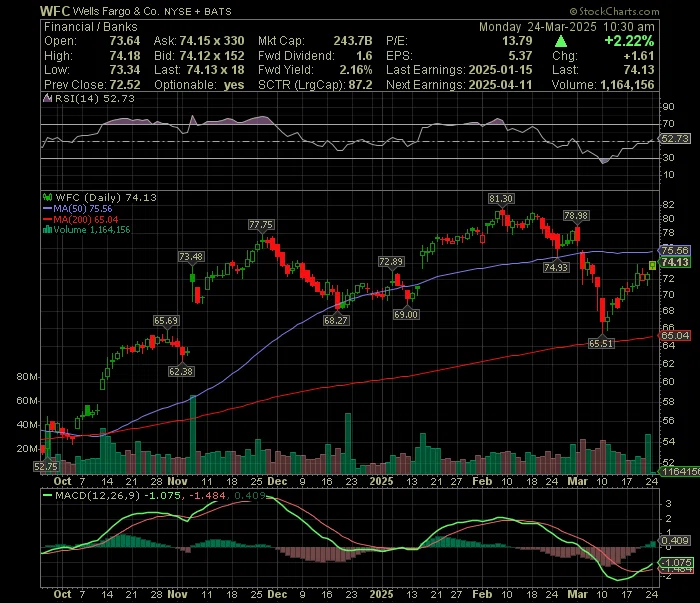Click the EPS value 5.37

tap(520, 56)
